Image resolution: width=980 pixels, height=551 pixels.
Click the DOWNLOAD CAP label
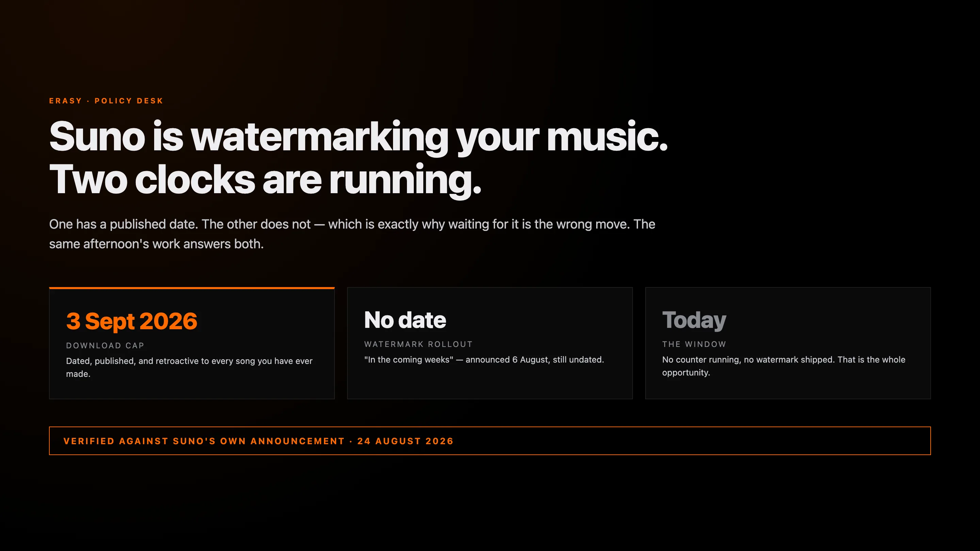coord(105,346)
